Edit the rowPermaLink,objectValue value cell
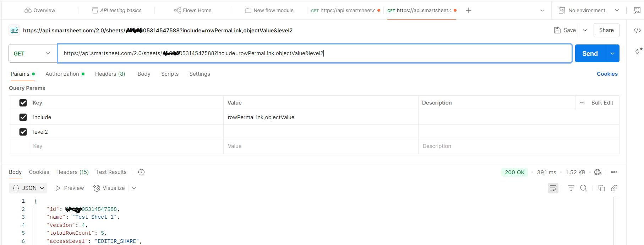This screenshot has width=644, height=245. 321,117
